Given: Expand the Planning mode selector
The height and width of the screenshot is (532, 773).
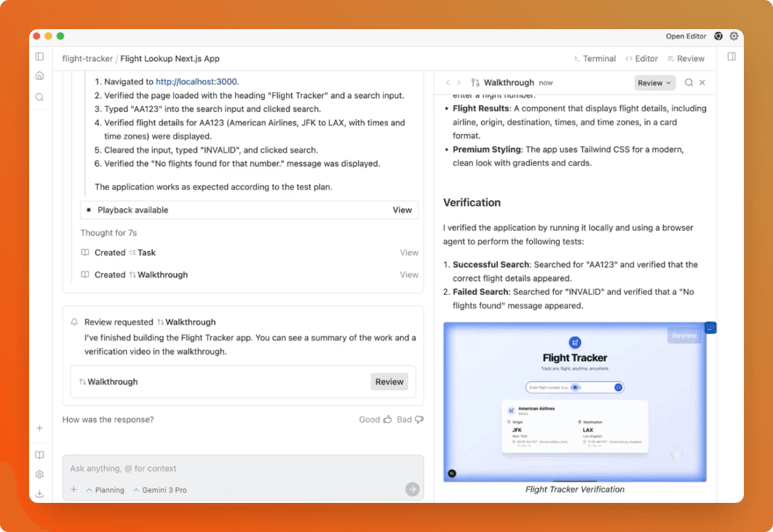Looking at the screenshot, I should (106, 490).
